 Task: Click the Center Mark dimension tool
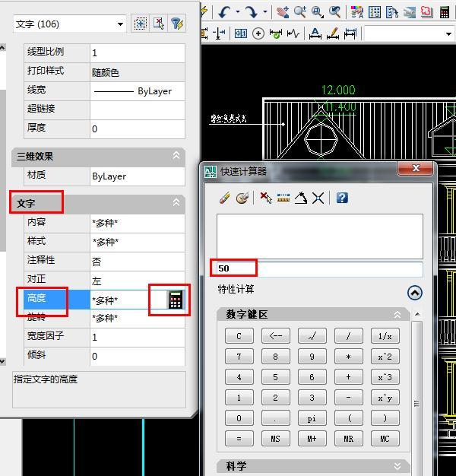[x=258, y=33]
